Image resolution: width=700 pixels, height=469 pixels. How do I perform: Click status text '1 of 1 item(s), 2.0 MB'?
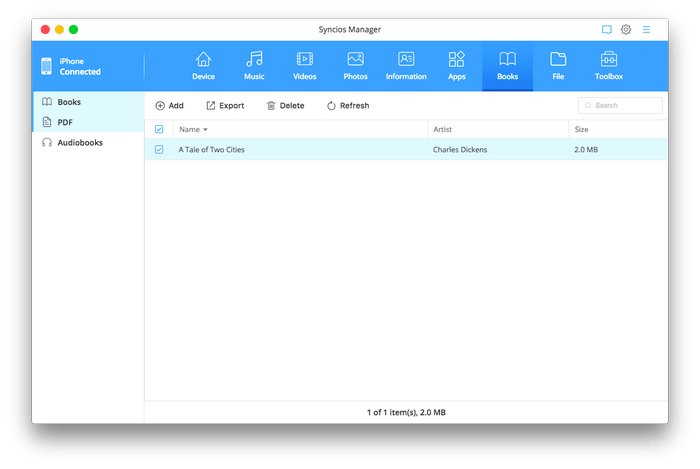[x=406, y=412]
